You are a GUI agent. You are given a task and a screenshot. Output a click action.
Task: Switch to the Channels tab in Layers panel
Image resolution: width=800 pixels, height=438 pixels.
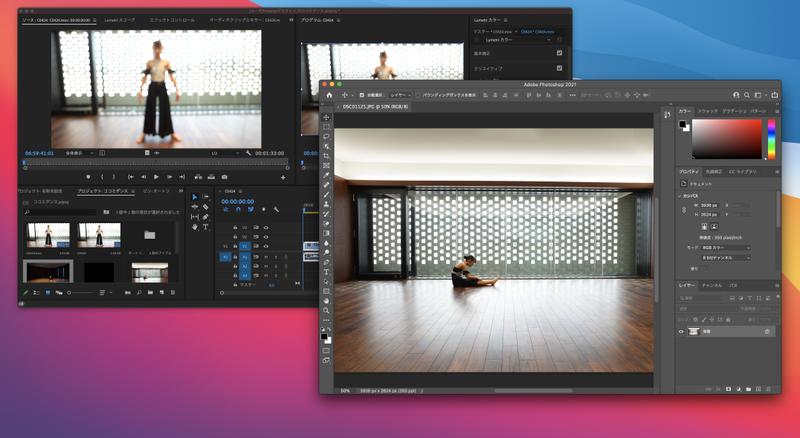711,285
